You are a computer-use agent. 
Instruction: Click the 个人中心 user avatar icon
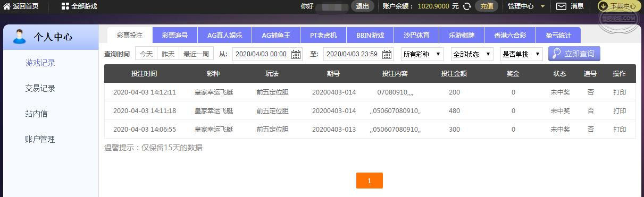20,37
